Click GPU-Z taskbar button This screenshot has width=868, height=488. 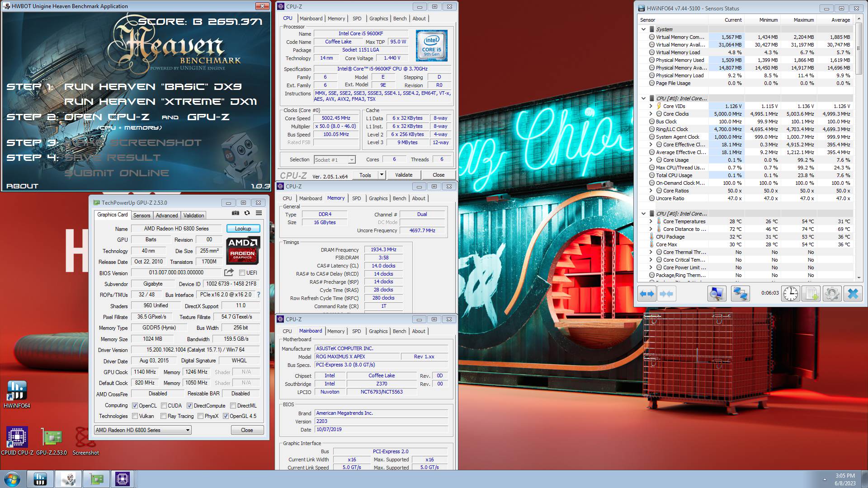tap(96, 479)
